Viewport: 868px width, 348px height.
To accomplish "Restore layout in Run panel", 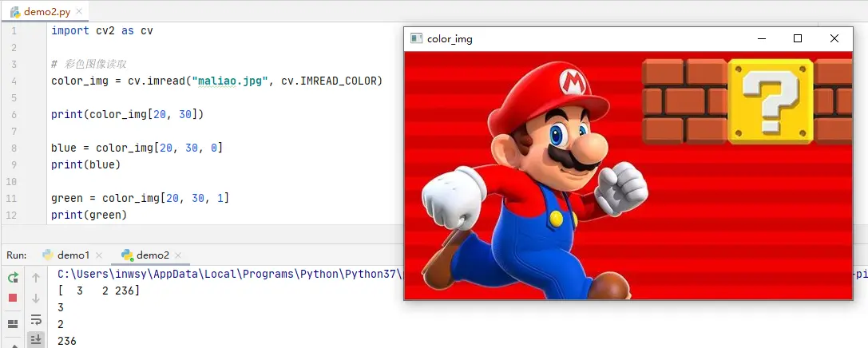I will click(x=13, y=324).
